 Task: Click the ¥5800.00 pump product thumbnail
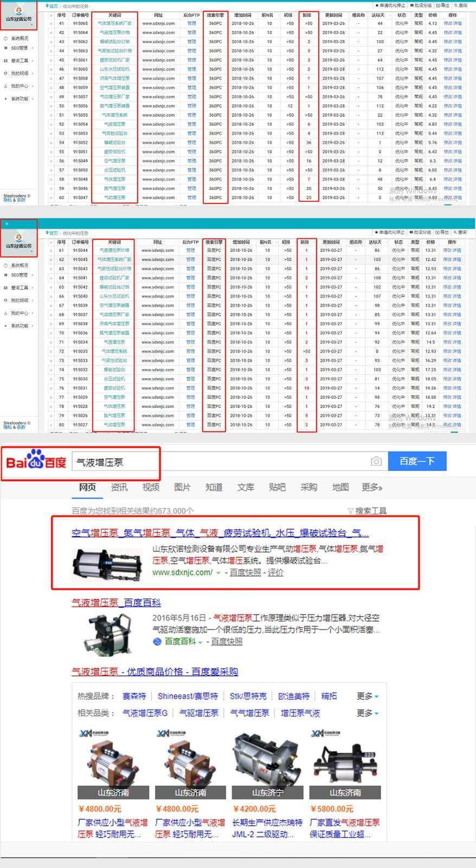[x=345, y=757]
